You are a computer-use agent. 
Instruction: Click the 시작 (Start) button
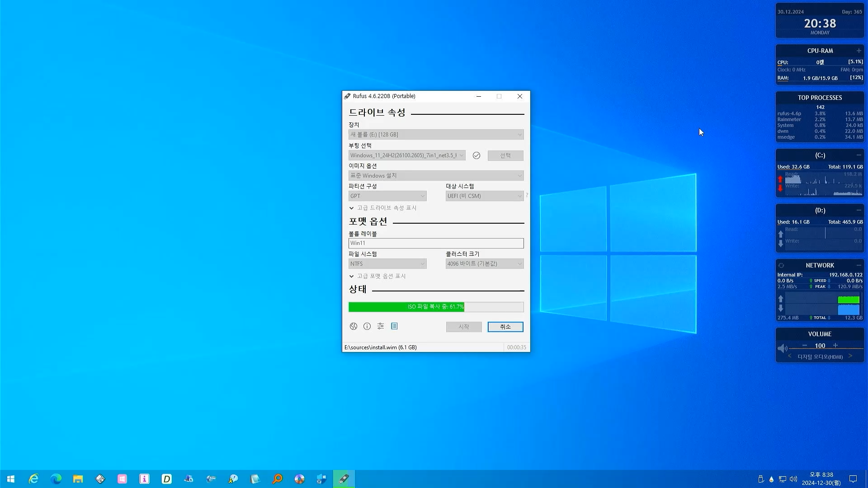[464, 327]
